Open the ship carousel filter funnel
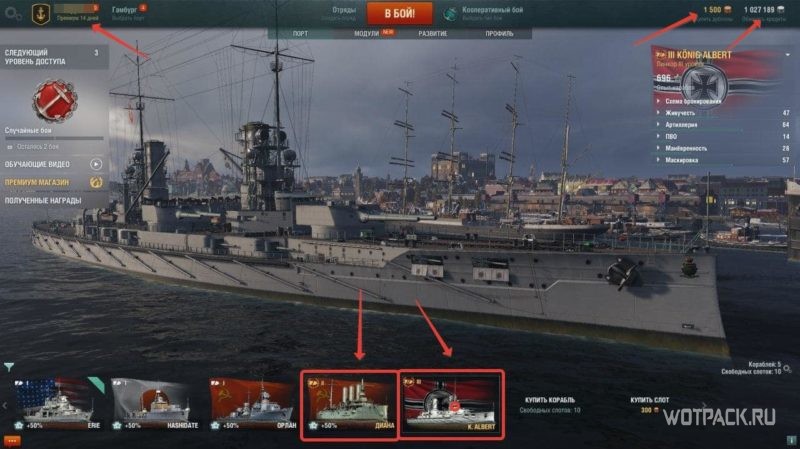The width and height of the screenshot is (800, 449). pos(9,366)
